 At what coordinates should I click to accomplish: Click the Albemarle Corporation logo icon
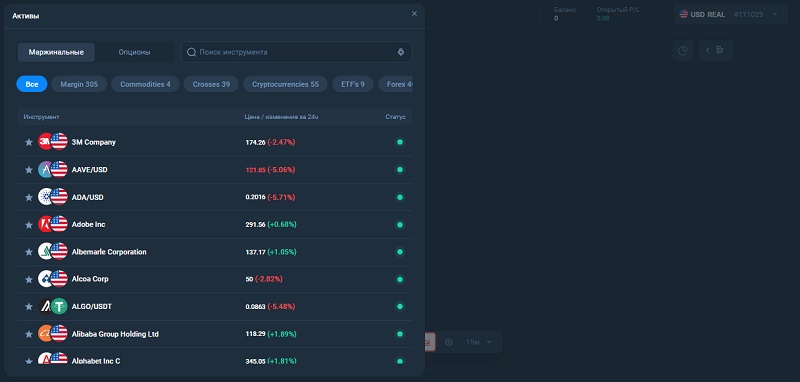point(45,251)
